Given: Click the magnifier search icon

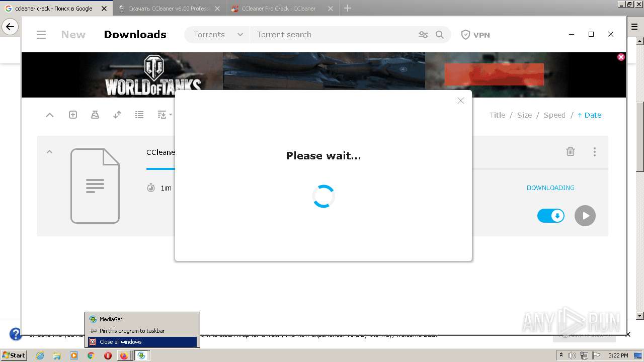Looking at the screenshot, I should pyautogui.click(x=440, y=35).
